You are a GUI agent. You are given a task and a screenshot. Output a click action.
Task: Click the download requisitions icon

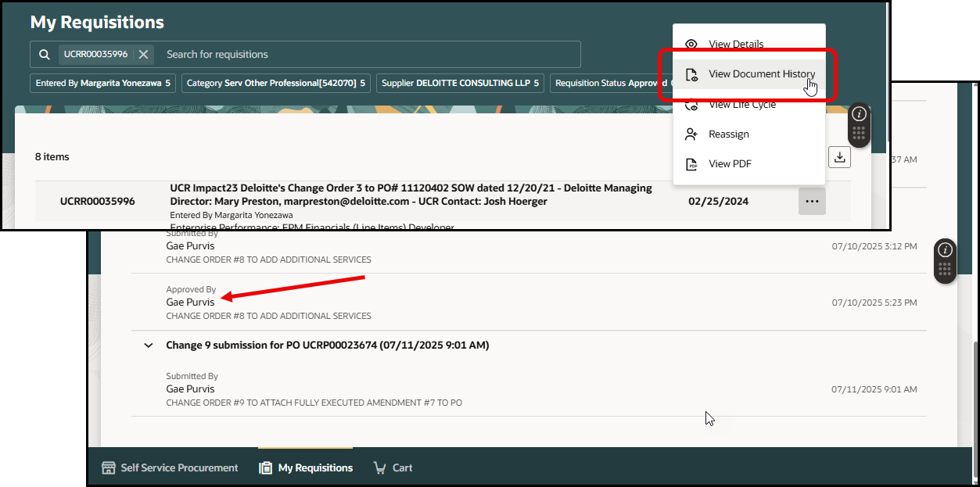839,156
